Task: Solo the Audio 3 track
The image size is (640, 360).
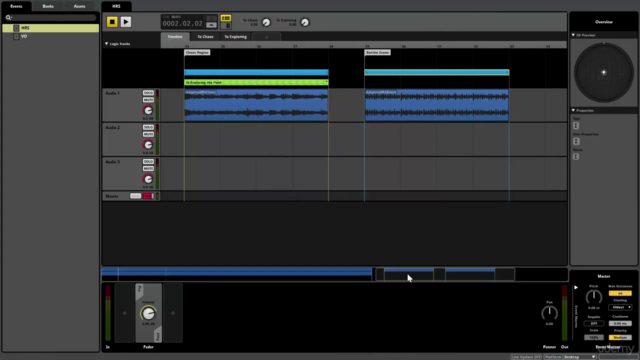Action: tap(148, 162)
